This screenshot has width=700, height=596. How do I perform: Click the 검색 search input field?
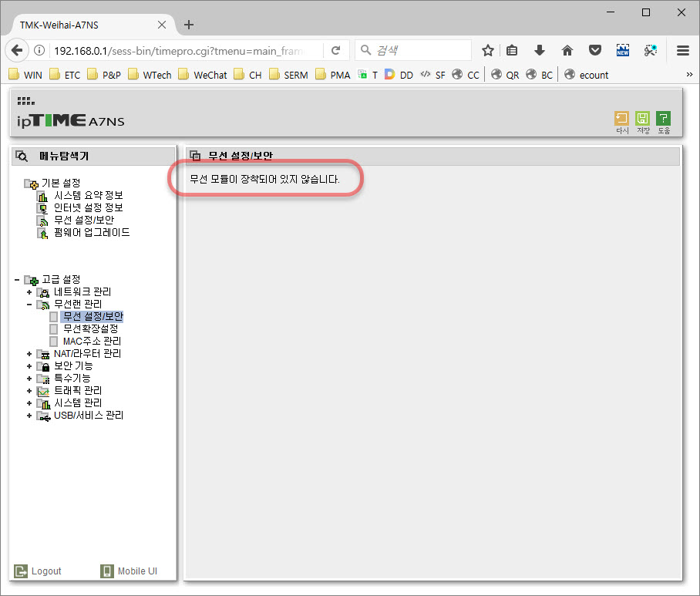click(x=413, y=50)
